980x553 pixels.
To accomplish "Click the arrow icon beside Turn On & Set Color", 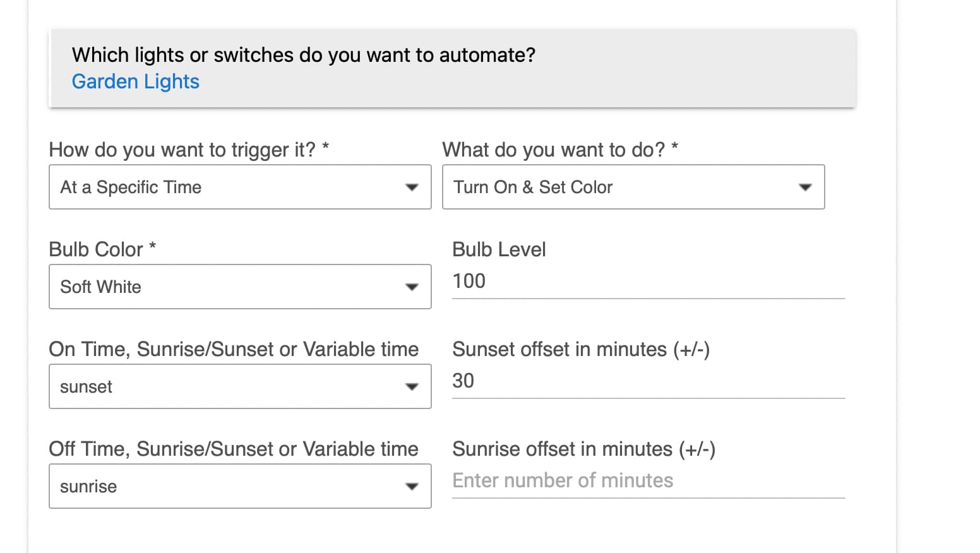I will pyautogui.click(x=805, y=187).
